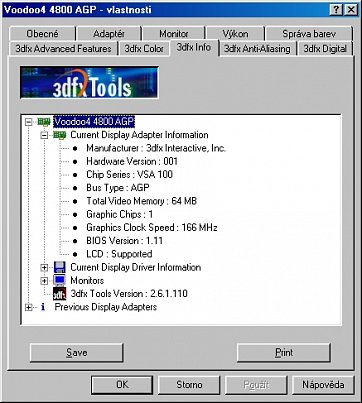Collapse the Voodoo4 4800 AGP root node
This screenshot has width=362, height=403.
click(x=29, y=122)
